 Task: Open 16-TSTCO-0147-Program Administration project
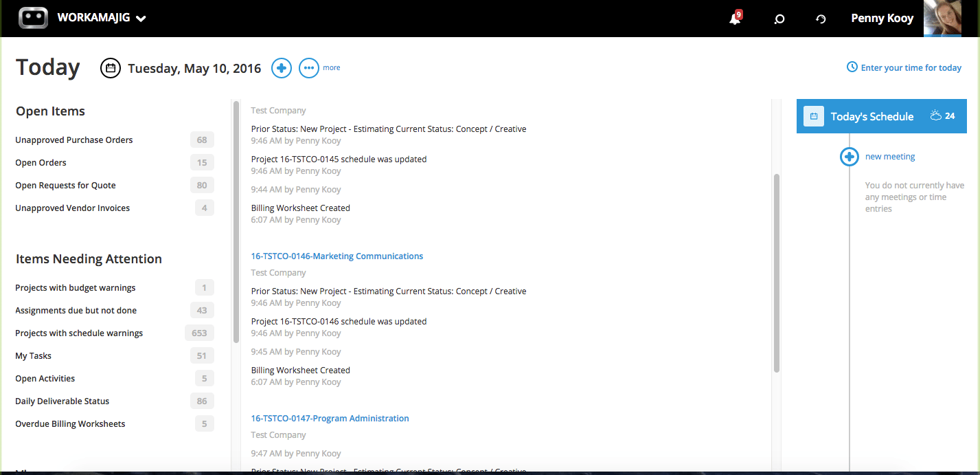point(330,419)
